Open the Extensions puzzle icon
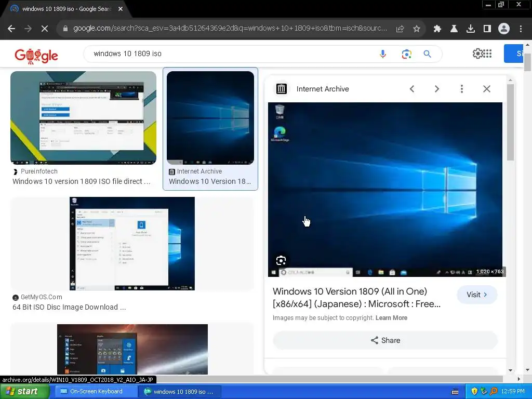 click(x=437, y=29)
